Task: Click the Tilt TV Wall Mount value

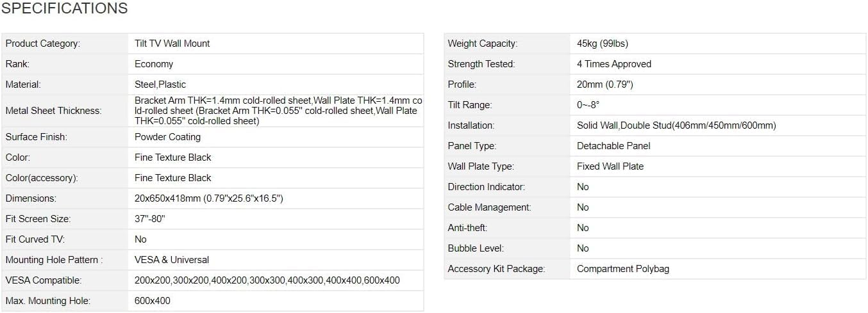Action: [172, 44]
